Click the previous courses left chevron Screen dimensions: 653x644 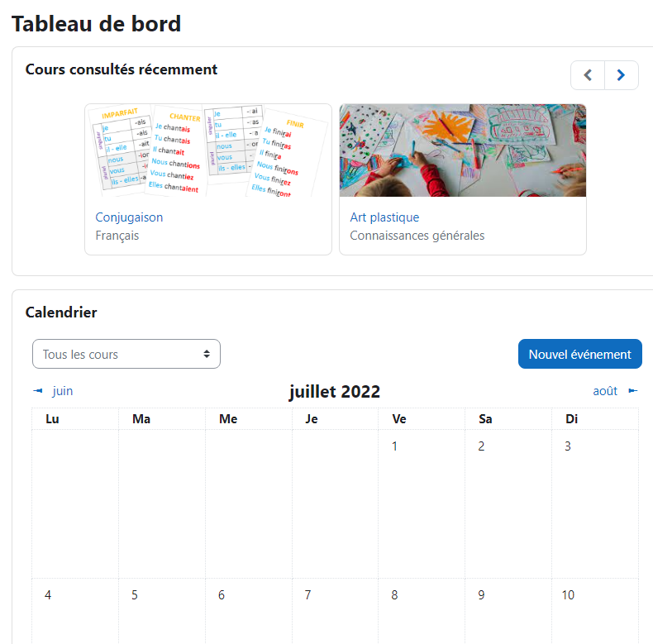tap(588, 75)
